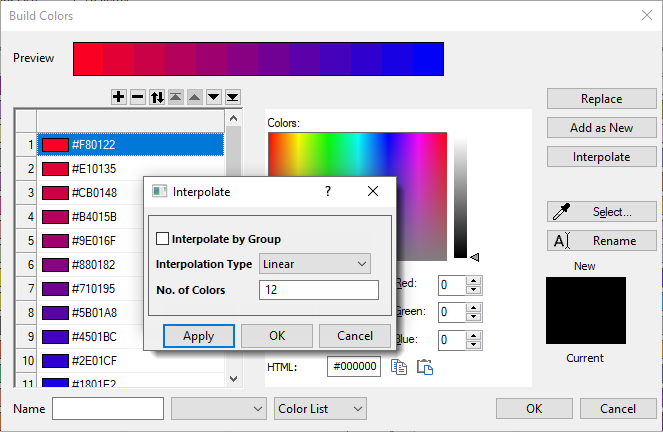Open the empty dropdown next to Name field
This screenshot has height=432, width=663.
coord(218,409)
